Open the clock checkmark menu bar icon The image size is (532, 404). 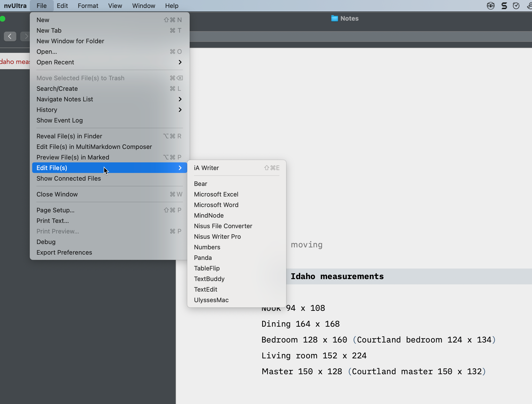pyautogui.click(x=516, y=6)
